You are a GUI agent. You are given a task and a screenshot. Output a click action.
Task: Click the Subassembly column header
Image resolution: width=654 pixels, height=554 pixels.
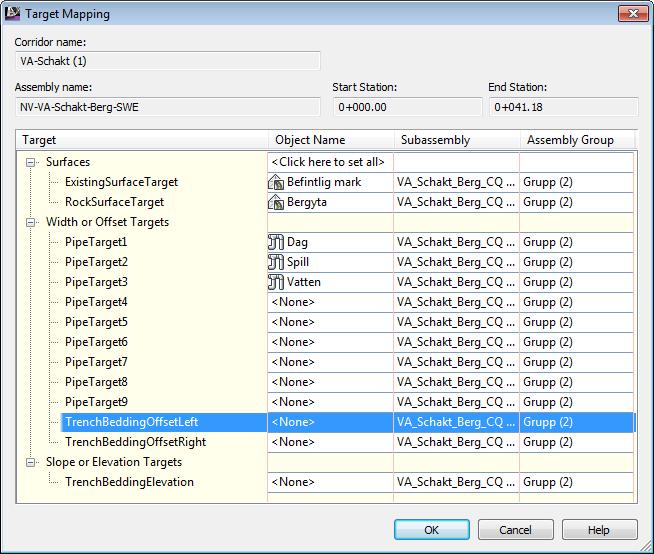point(457,140)
